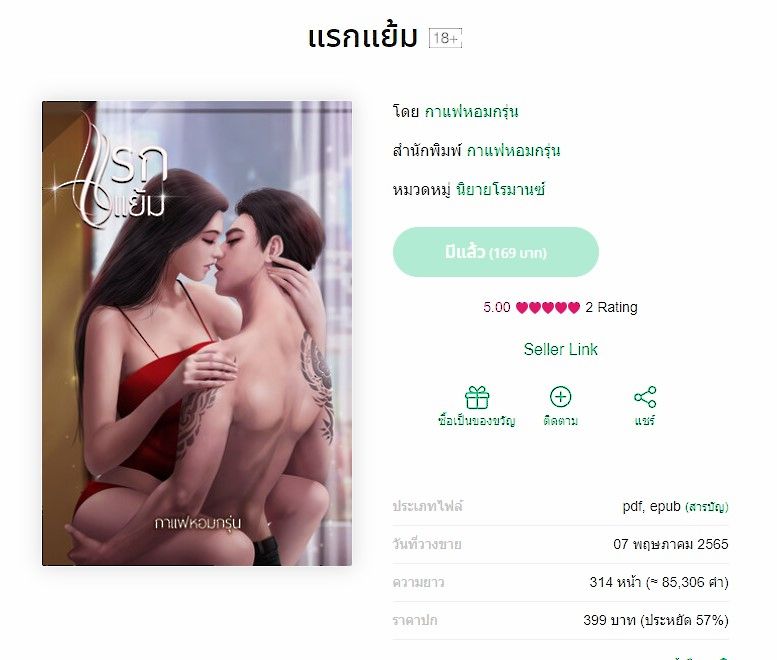777x660 pixels.
Task: Open the publisher link กาแฟหอมกรุ่น
Action: 513,150
